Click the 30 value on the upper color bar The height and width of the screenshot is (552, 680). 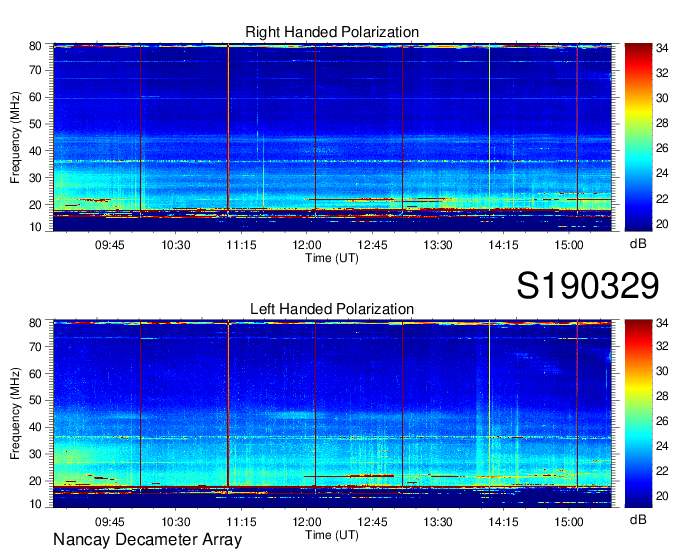click(662, 98)
